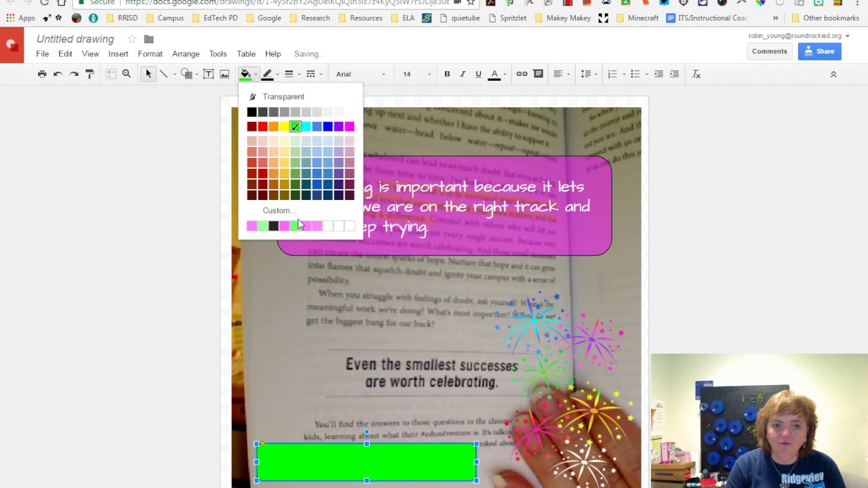
Task: Click the Print icon in the toolbar
Action: pos(42,74)
